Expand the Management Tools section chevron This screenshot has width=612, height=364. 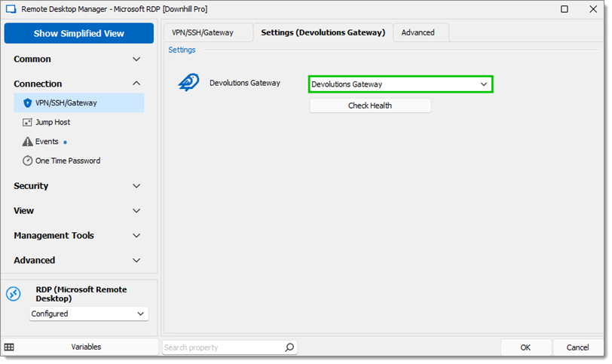coord(136,236)
